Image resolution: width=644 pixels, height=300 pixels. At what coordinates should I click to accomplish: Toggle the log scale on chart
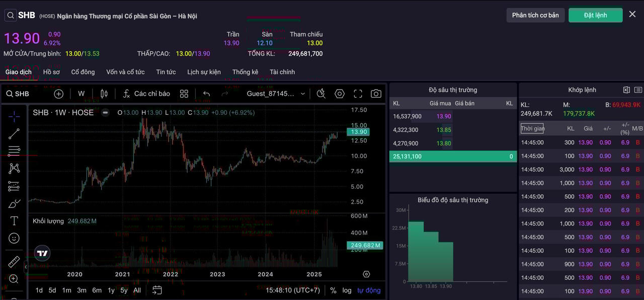point(347,290)
